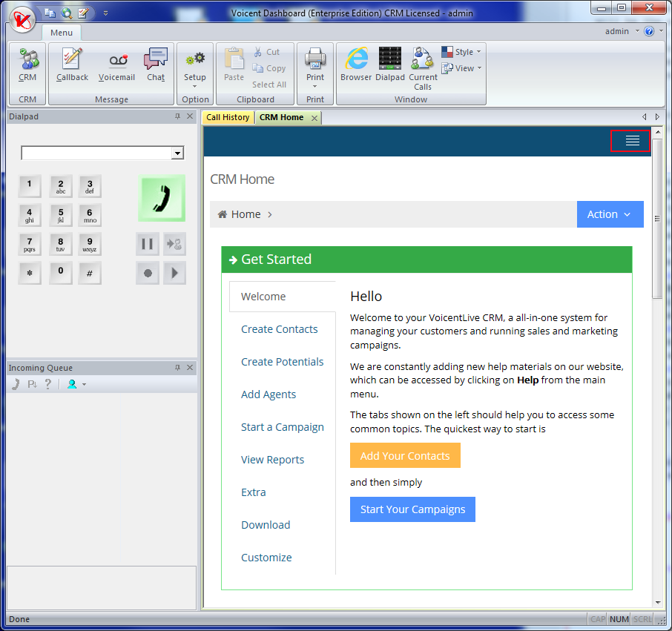This screenshot has height=631, width=672.
Task: Click the Paste clipboard icon
Action: (x=234, y=65)
